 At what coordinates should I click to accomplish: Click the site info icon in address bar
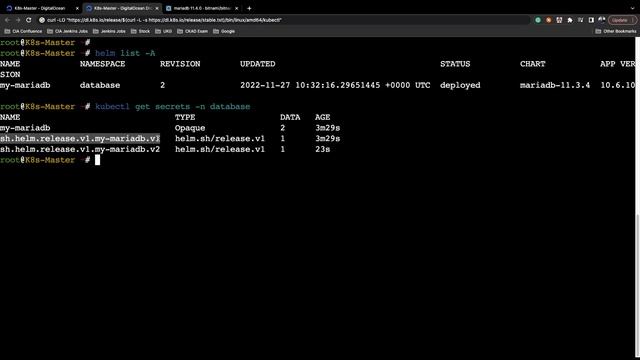(42, 20)
